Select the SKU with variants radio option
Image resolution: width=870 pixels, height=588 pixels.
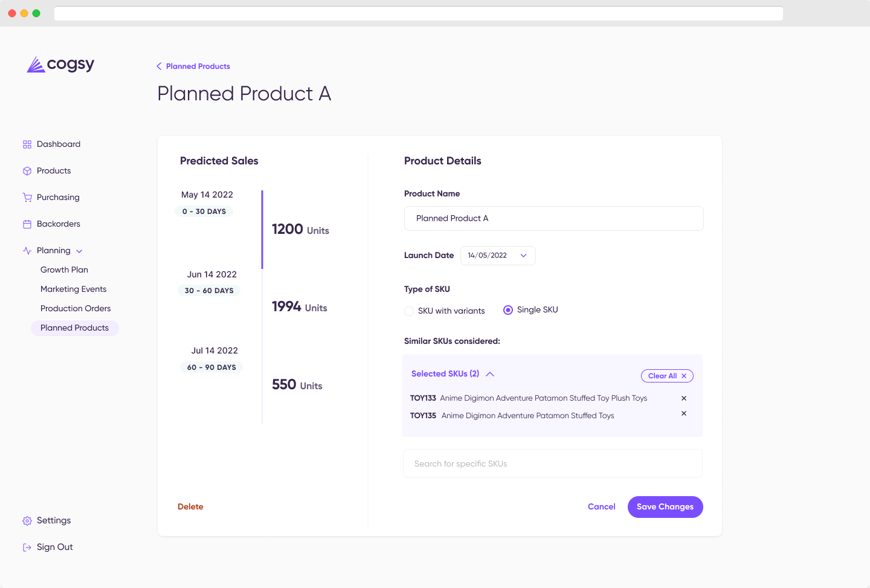409,311
